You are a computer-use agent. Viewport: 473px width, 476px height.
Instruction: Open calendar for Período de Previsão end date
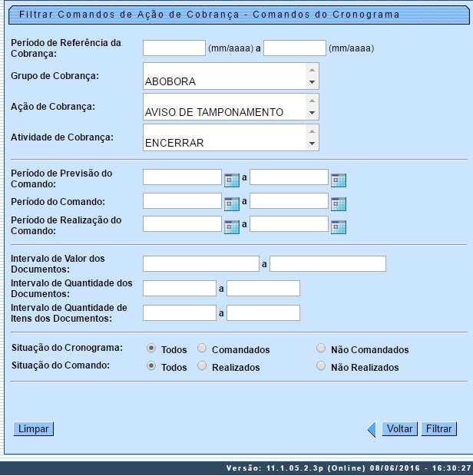[x=338, y=180]
